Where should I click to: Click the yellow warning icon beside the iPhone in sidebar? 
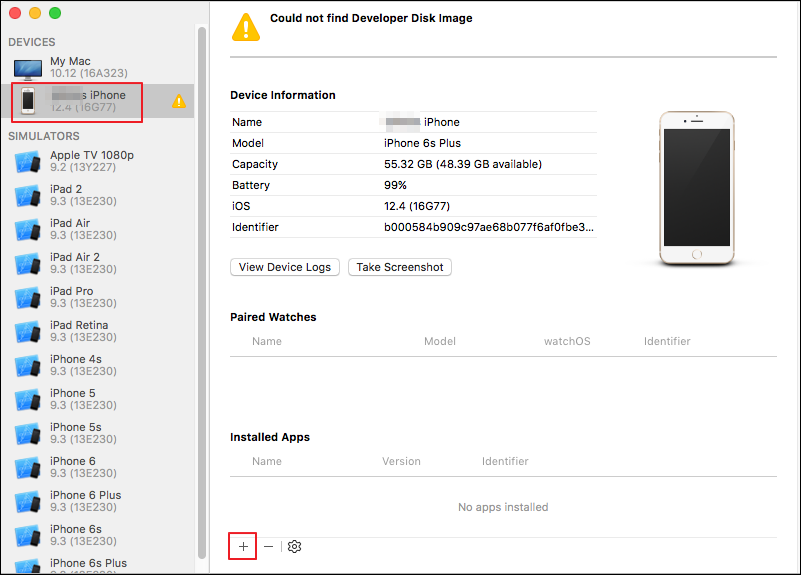click(x=179, y=101)
